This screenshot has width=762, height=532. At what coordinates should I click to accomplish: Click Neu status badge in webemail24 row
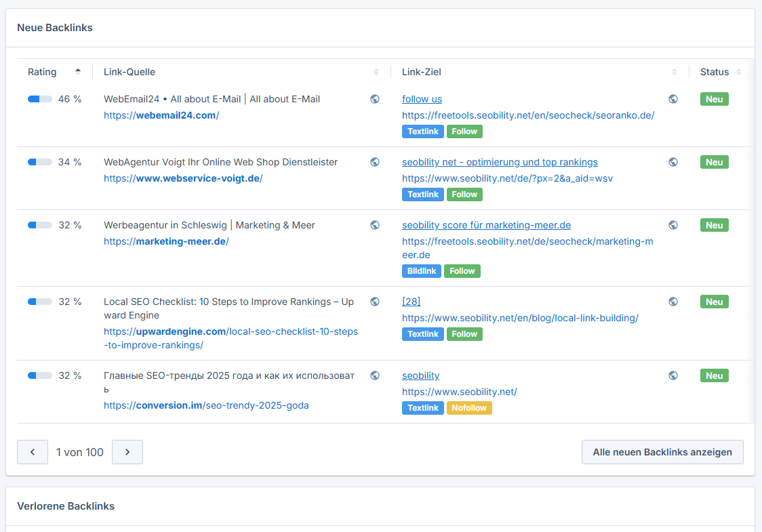point(715,99)
